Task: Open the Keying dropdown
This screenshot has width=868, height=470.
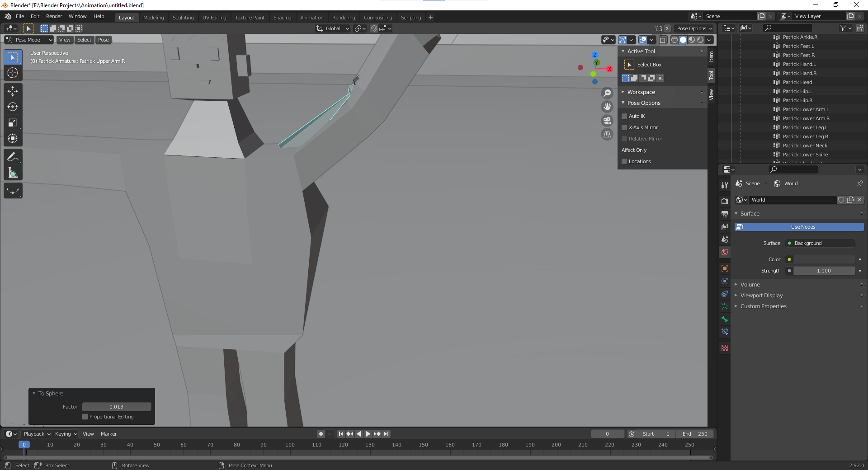Action: pyautogui.click(x=66, y=434)
